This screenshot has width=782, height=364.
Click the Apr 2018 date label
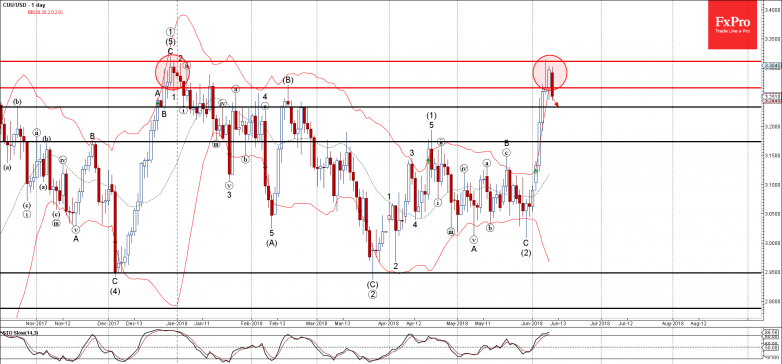point(389,323)
